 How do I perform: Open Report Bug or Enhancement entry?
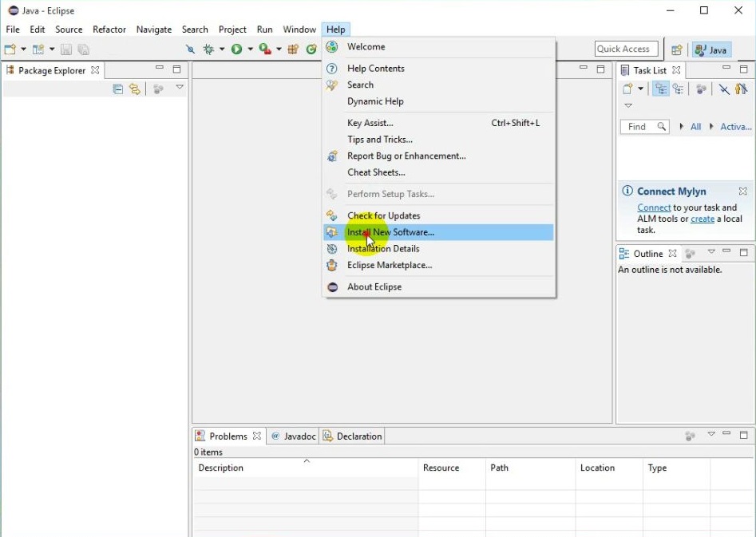pos(438,156)
